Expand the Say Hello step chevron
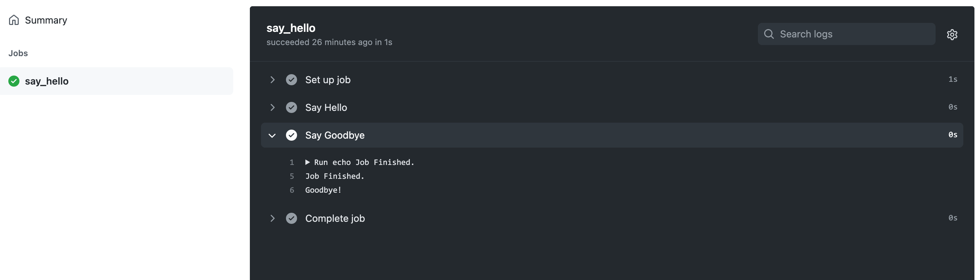The height and width of the screenshot is (280, 980). point(272,107)
